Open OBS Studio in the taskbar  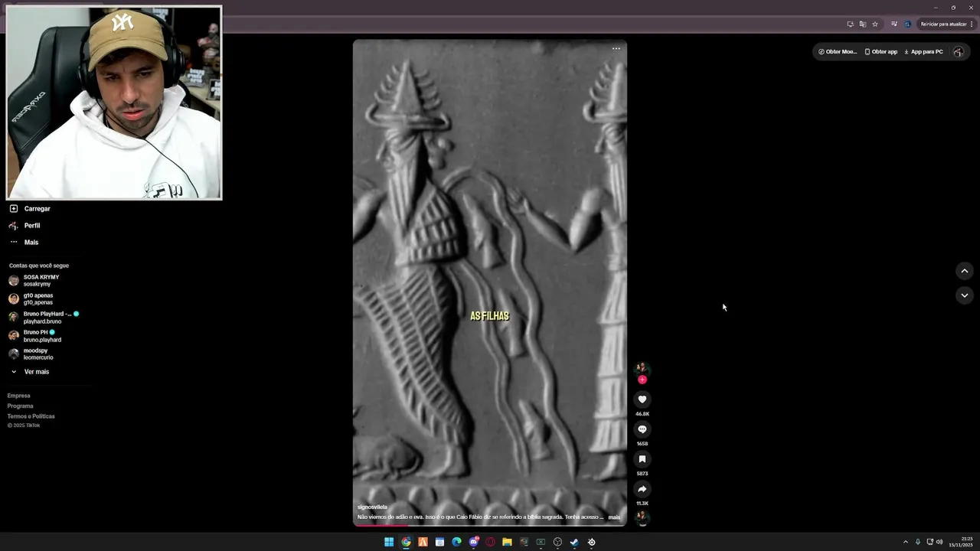[x=557, y=542]
